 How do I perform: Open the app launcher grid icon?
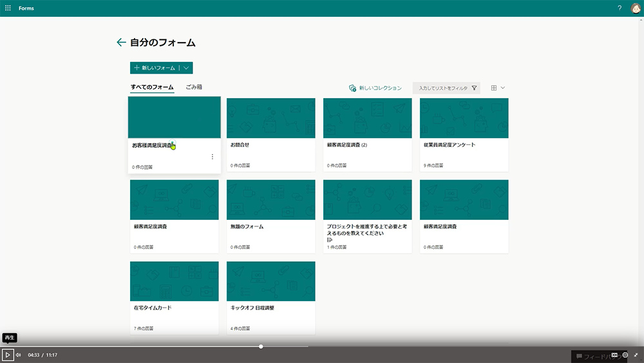pyautogui.click(x=8, y=8)
